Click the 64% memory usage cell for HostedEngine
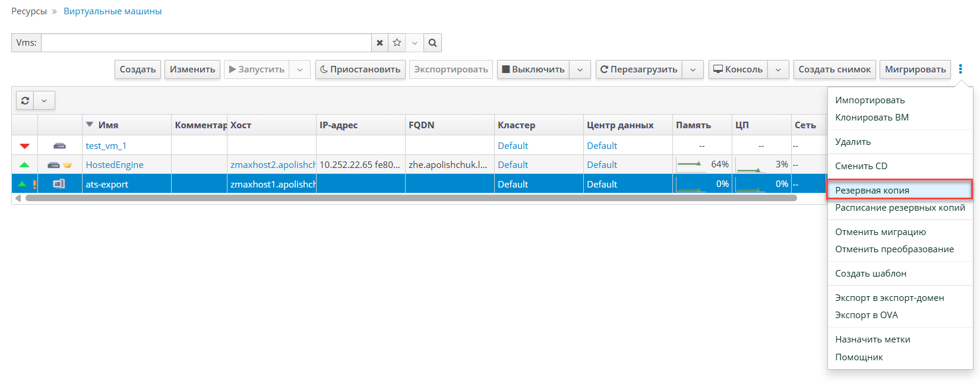Viewport: 980px width, 384px height. pos(702,164)
